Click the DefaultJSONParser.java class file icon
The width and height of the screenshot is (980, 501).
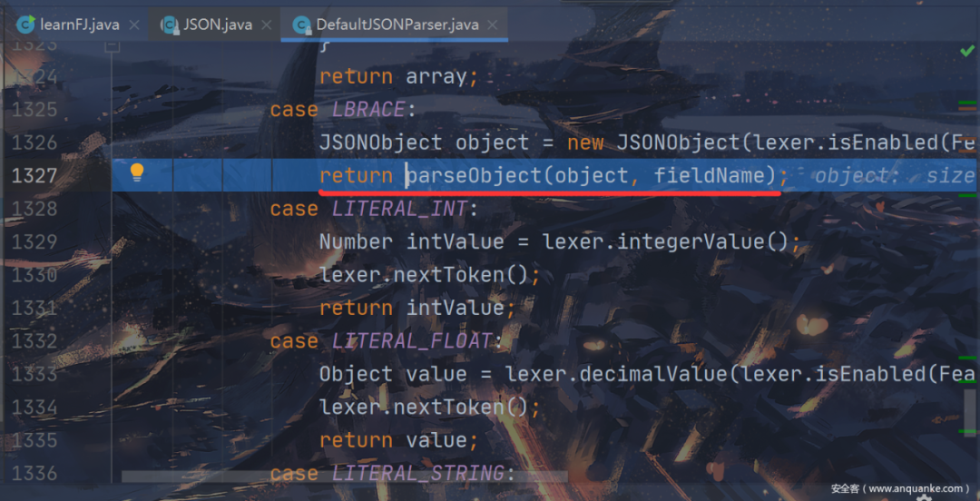302,25
